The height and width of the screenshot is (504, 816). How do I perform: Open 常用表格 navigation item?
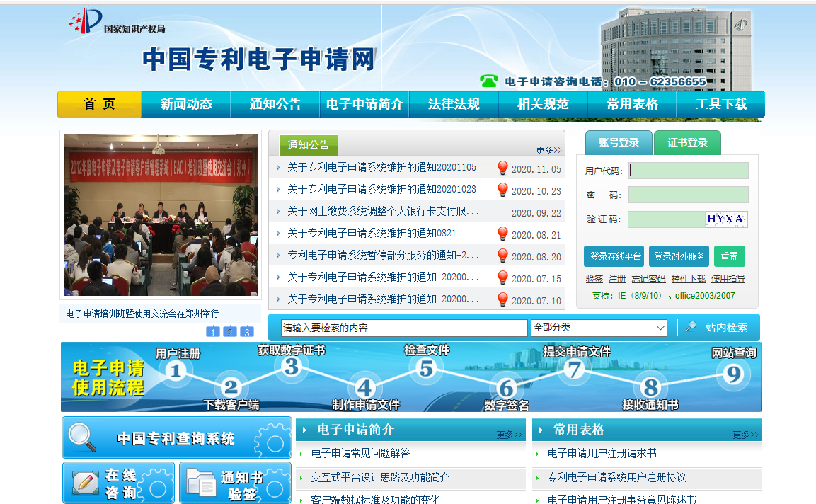click(x=632, y=104)
